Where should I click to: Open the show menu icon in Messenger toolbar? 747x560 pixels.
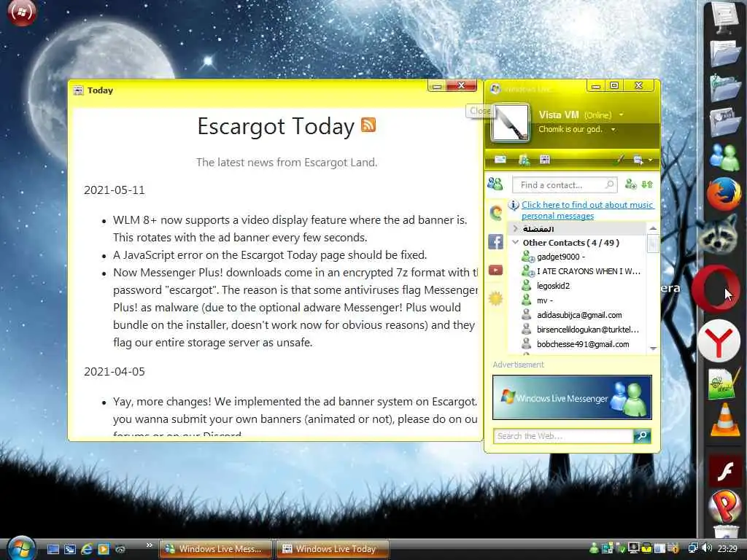coord(638,160)
